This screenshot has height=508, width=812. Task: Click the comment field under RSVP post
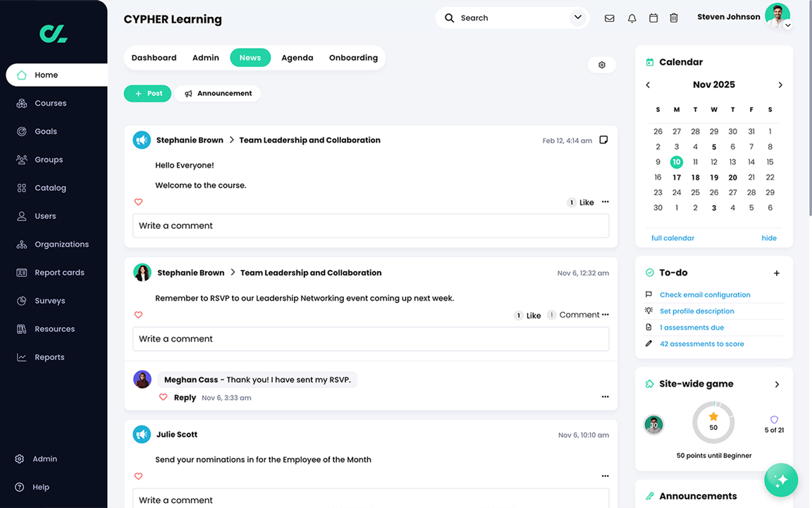click(371, 339)
